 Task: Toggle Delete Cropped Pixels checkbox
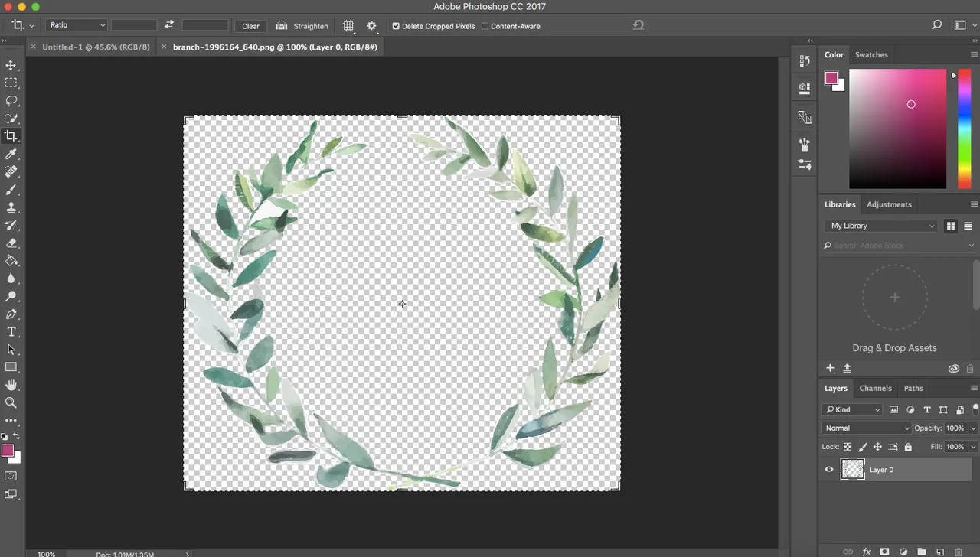(396, 26)
